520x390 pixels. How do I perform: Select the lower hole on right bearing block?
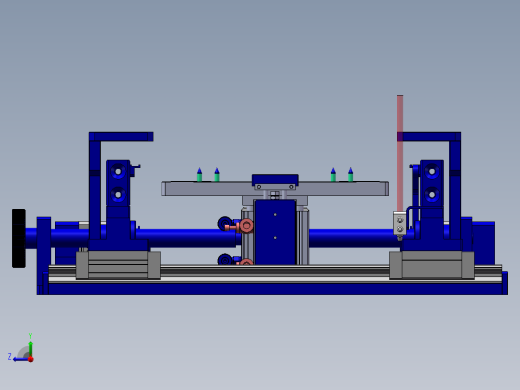[432, 194]
